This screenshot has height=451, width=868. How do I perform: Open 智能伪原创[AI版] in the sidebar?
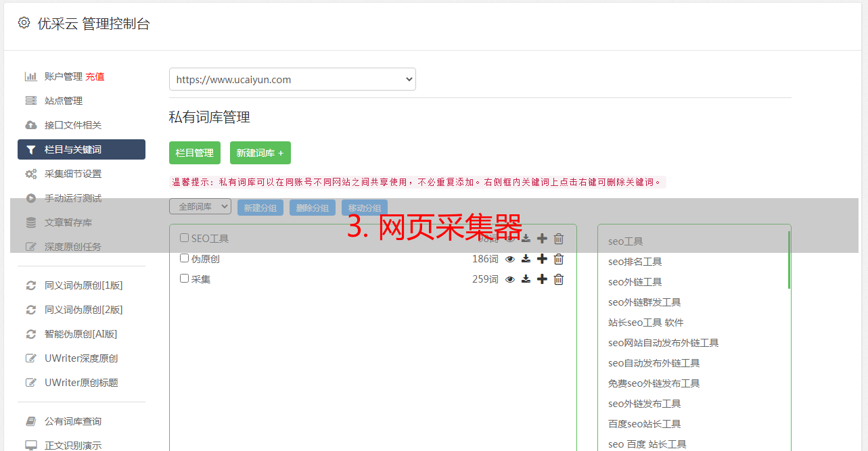[x=81, y=334]
